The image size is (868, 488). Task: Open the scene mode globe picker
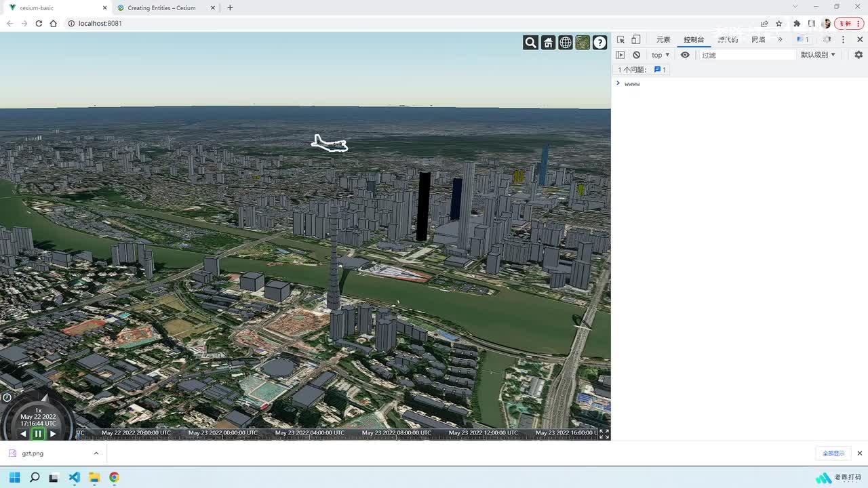click(x=566, y=43)
